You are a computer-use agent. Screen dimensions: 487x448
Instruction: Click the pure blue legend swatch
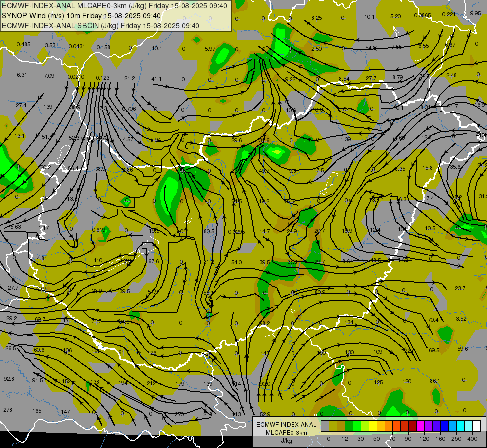[x=445, y=426]
